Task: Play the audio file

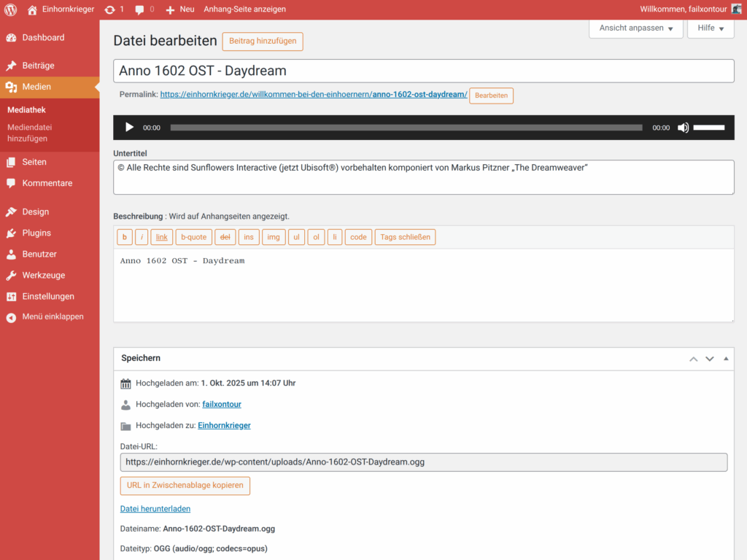Action: point(129,128)
